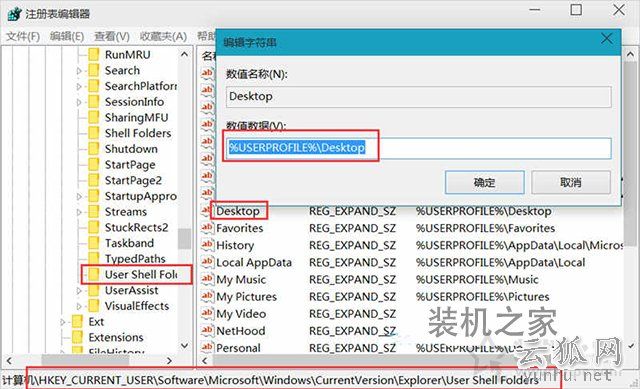Select the Search folder icon

click(x=94, y=70)
